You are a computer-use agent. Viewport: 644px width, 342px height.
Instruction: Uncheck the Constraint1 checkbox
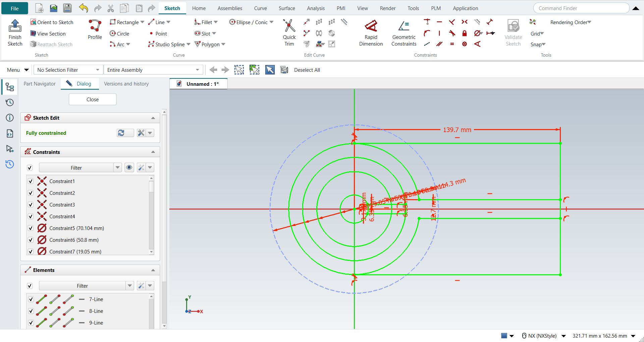click(31, 181)
